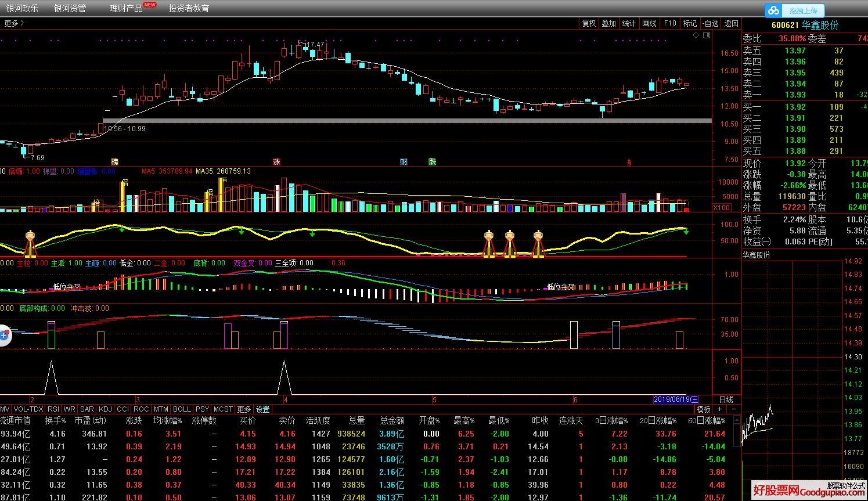Sort by 换手% column header

(x=56, y=420)
